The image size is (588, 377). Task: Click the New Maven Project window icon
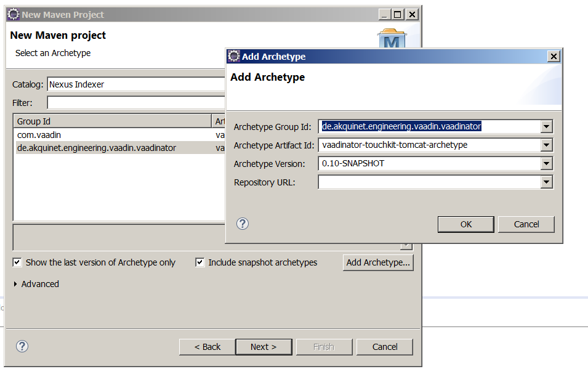(x=13, y=14)
